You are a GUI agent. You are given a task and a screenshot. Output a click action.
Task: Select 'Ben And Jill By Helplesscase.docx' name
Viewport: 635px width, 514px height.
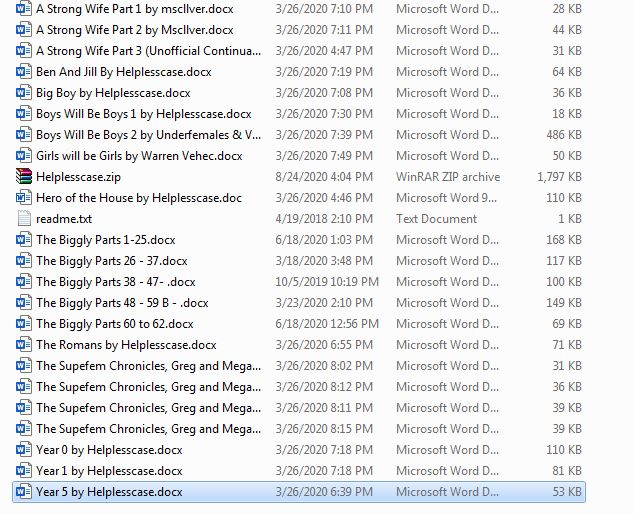124,72
